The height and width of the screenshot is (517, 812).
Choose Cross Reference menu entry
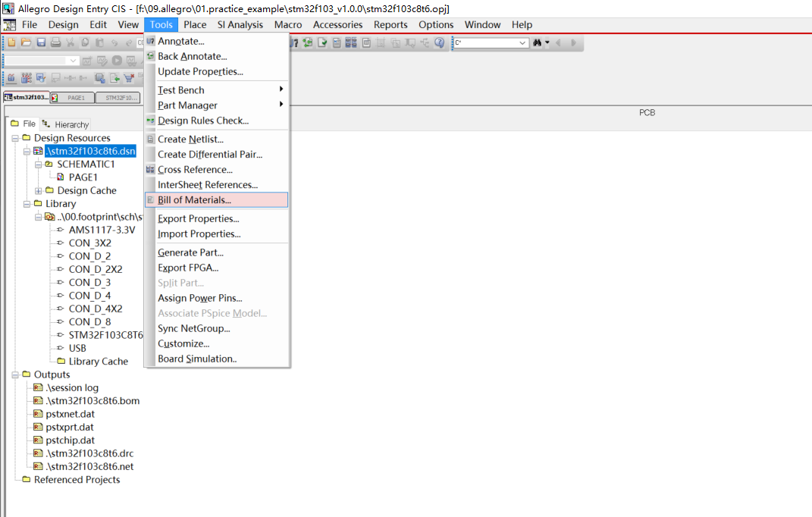(217, 169)
